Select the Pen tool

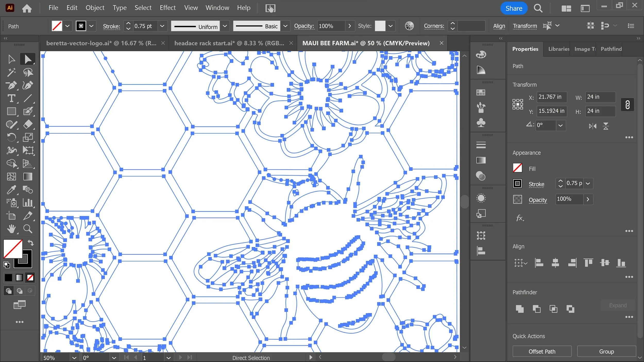point(11,85)
